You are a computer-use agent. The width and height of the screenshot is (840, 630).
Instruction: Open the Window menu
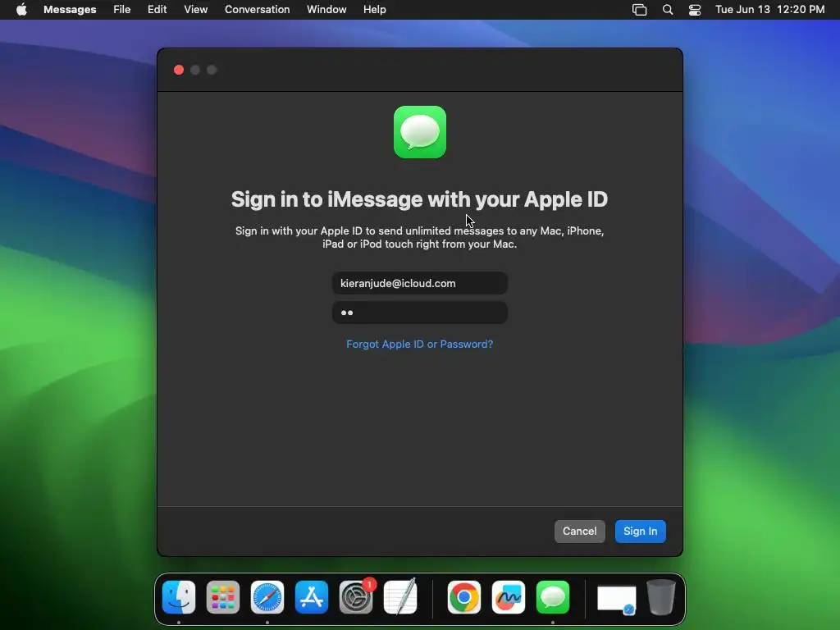(x=326, y=9)
